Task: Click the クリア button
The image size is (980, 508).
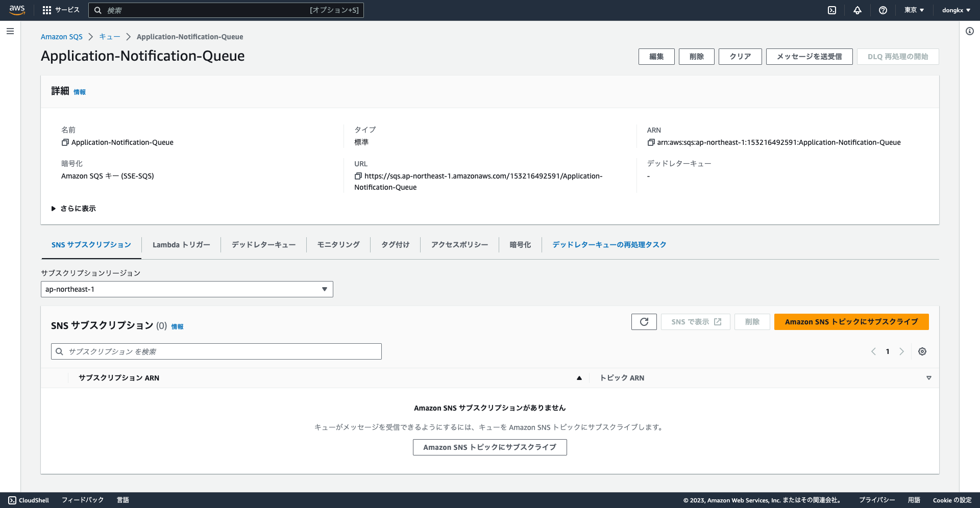Action: coord(740,57)
